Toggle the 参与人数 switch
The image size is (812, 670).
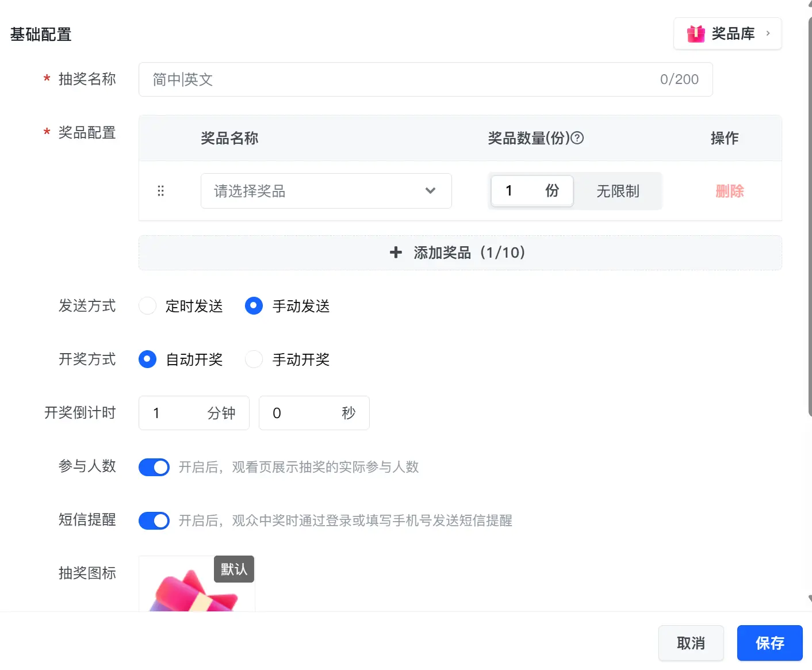coord(154,467)
